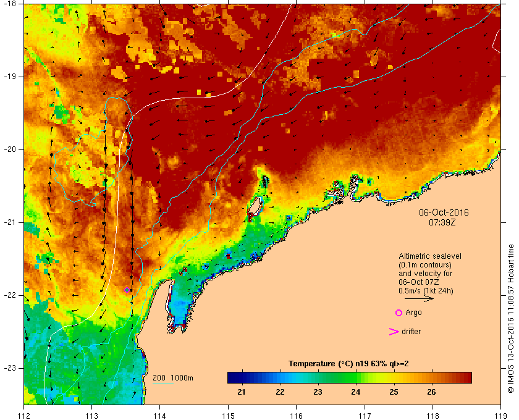Click the magenta Argo circle in the legend

[x=399, y=313]
